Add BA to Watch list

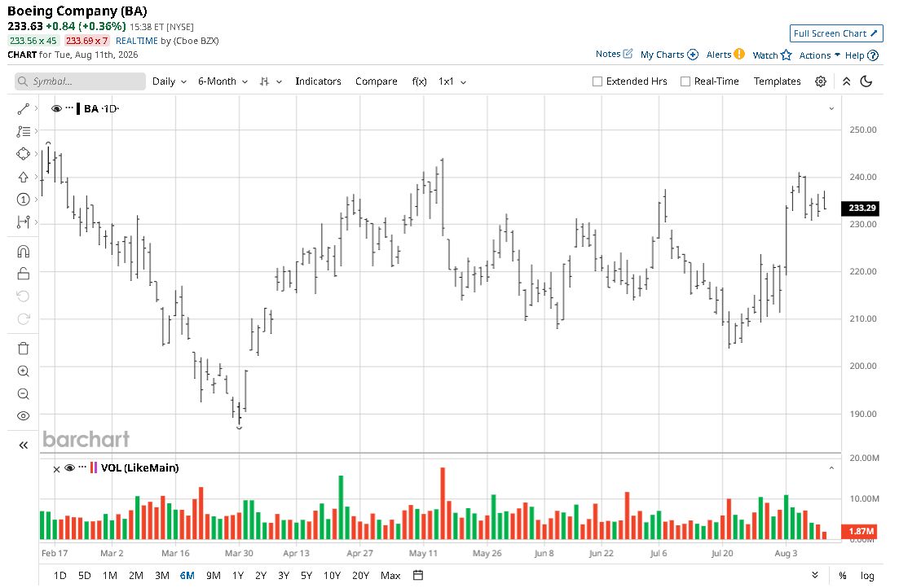pyautogui.click(x=772, y=55)
